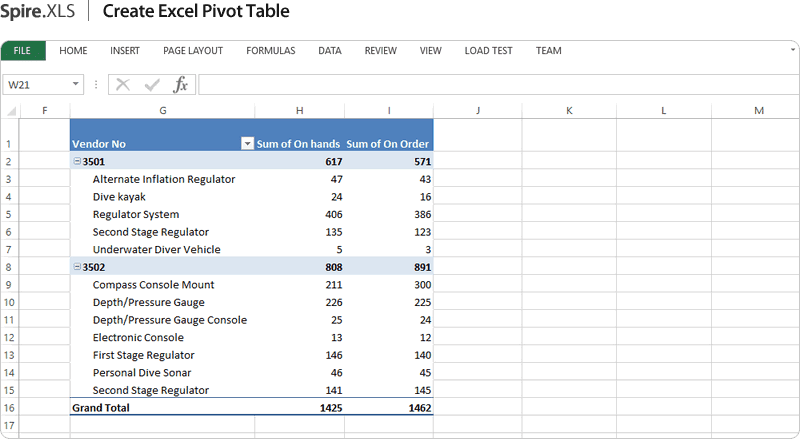
Task: Select the PAGE LAYOUT tab
Action: 193,51
